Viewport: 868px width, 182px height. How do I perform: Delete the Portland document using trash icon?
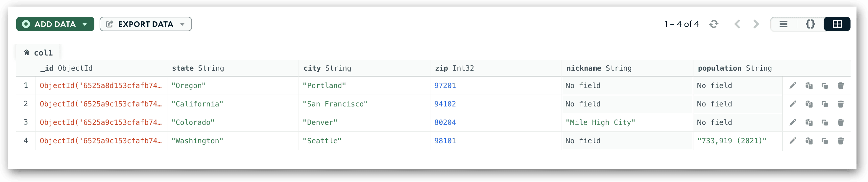pyautogui.click(x=840, y=85)
